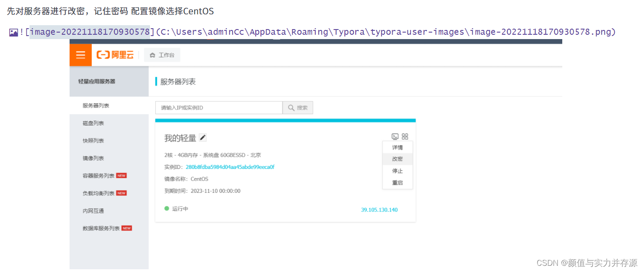The image size is (644, 271).
Task: Open instance ID link 280b8fdba5984d04aa45abde99eeca0f
Action: 230,167
